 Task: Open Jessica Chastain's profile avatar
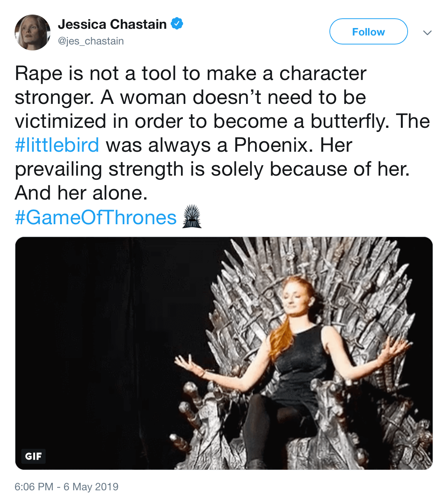[x=33, y=33]
